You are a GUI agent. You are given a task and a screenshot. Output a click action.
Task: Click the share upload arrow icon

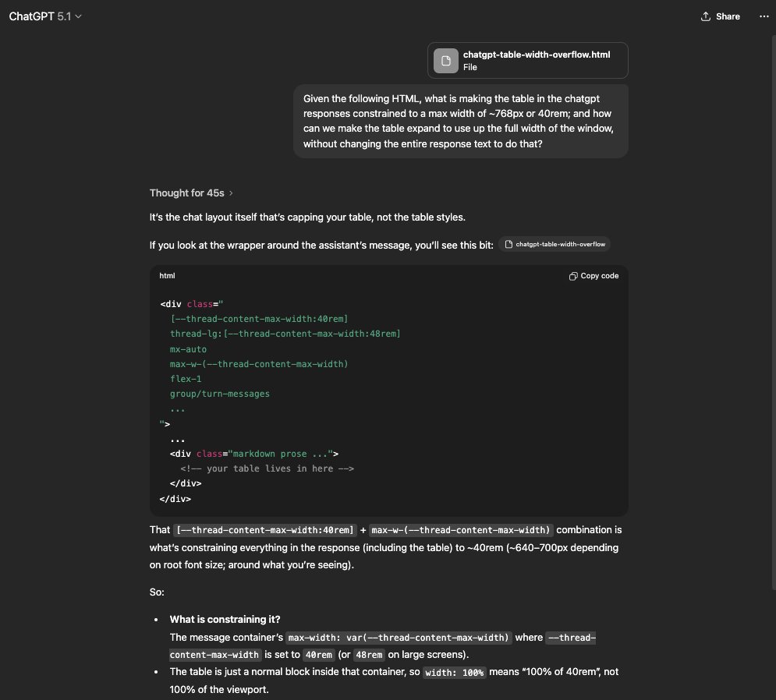click(x=705, y=16)
